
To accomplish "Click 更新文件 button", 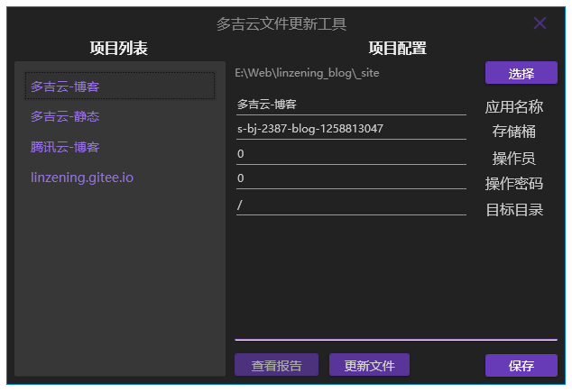I will tap(369, 365).
